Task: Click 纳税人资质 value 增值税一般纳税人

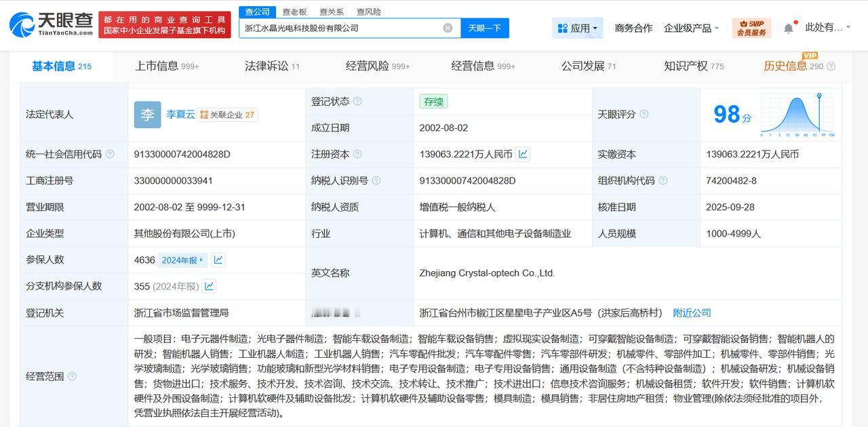Action: coord(457,207)
